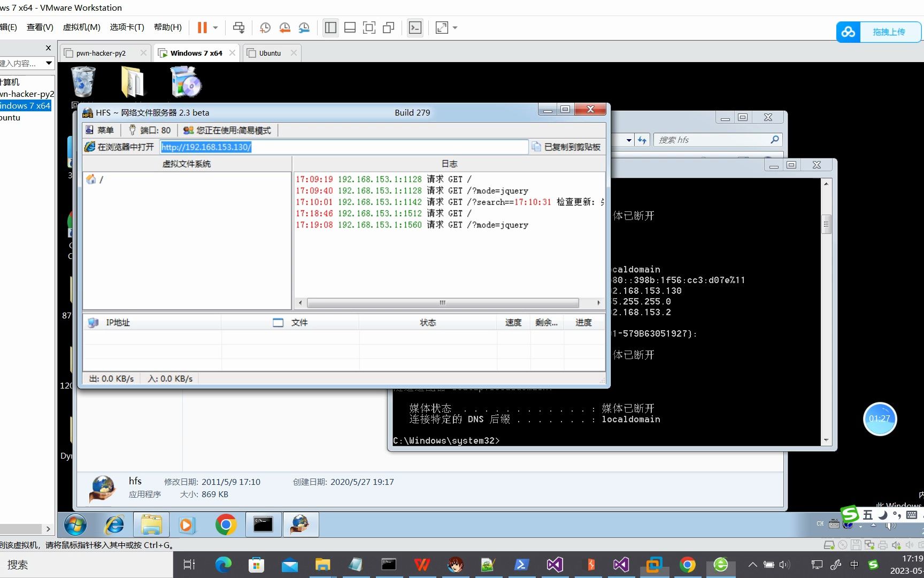
Task: Enter full screen mode
Action: click(x=369, y=27)
